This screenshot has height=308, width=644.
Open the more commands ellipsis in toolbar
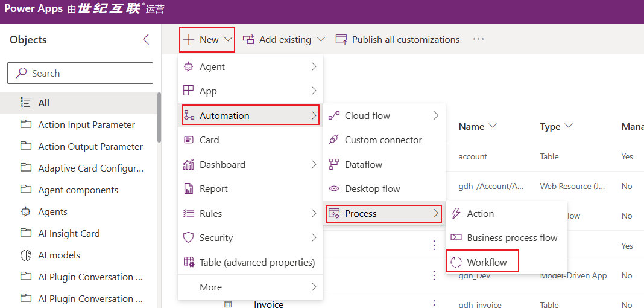click(x=479, y=39)
